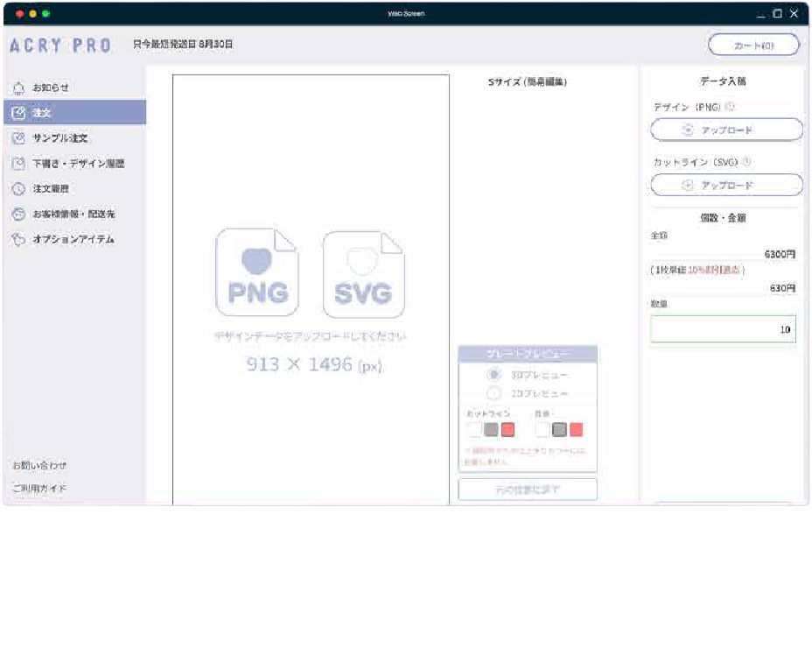Click the サンプル注文 sidebar icon

[18, 138]
